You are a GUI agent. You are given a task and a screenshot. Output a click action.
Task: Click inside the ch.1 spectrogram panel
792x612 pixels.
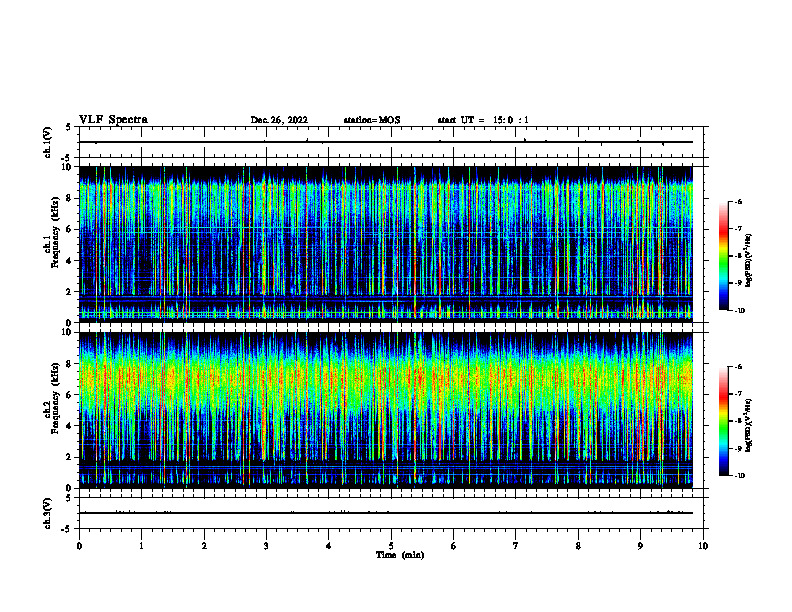click(385, 244)
